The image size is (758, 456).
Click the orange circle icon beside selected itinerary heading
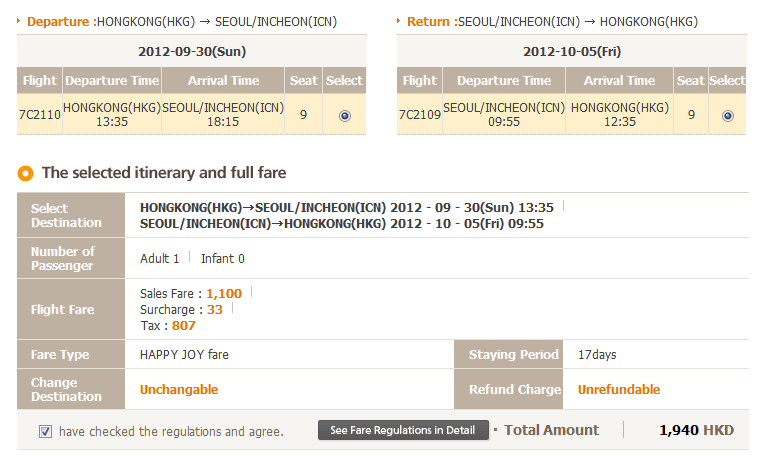pyautogui.click(x=26, y=172)
